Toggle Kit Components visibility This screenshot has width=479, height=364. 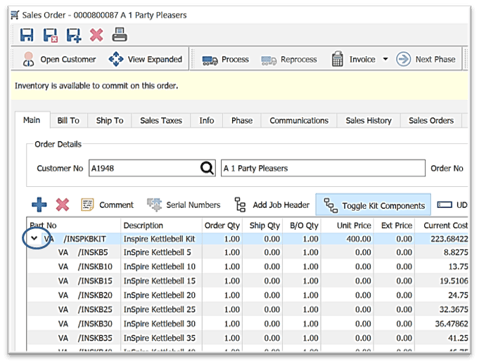(373, 205)
